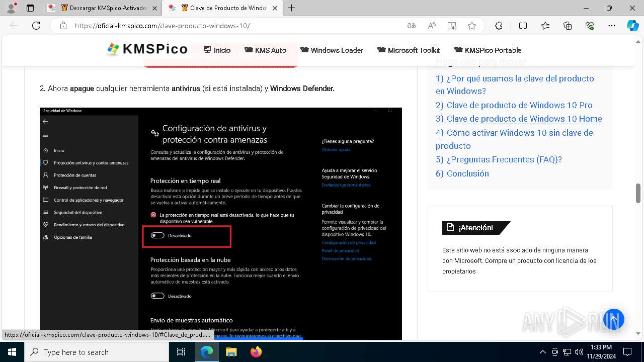Image resolution: width=644 pixels, height=362 pixels.
Task: Jump to Clave de producto Windows 10 Pro
Action: coord(514,105)
